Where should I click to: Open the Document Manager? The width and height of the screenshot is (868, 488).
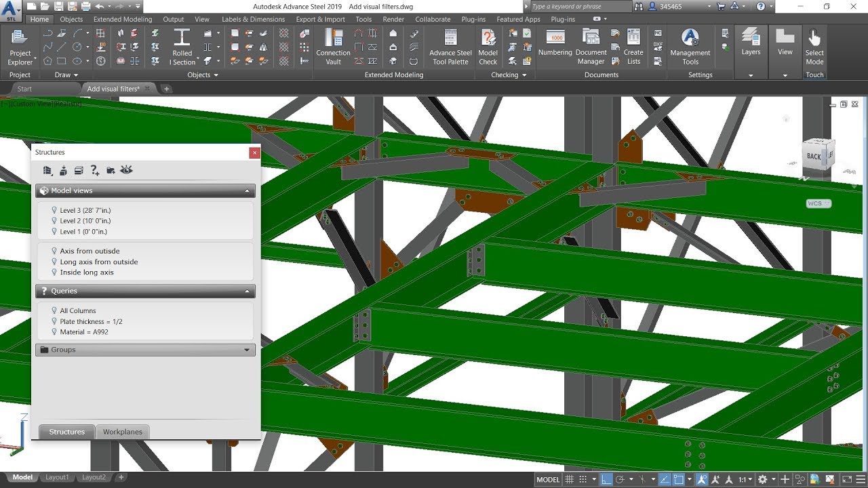click(x=590, y=47)
